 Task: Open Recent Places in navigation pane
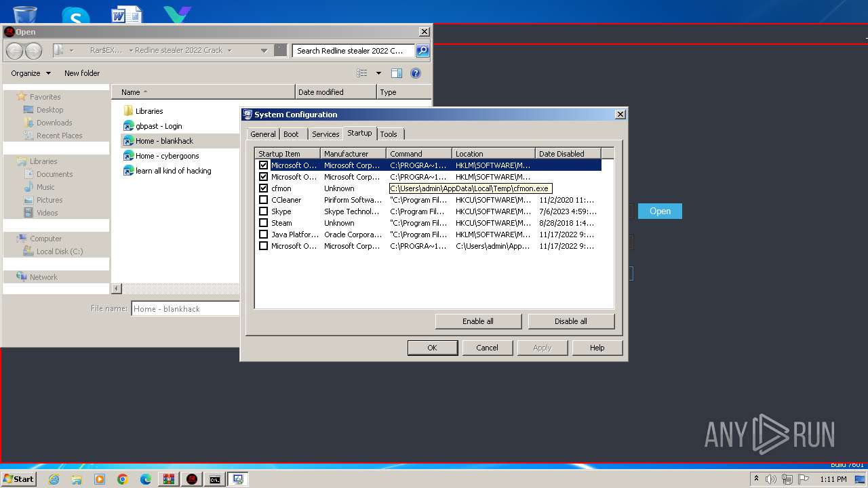59,136
